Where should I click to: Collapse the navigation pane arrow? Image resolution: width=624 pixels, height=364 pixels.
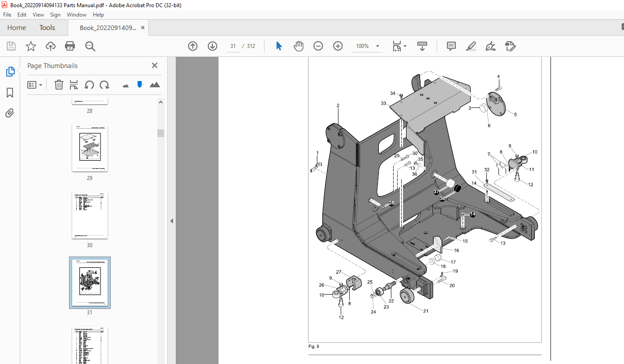(171, 221)
